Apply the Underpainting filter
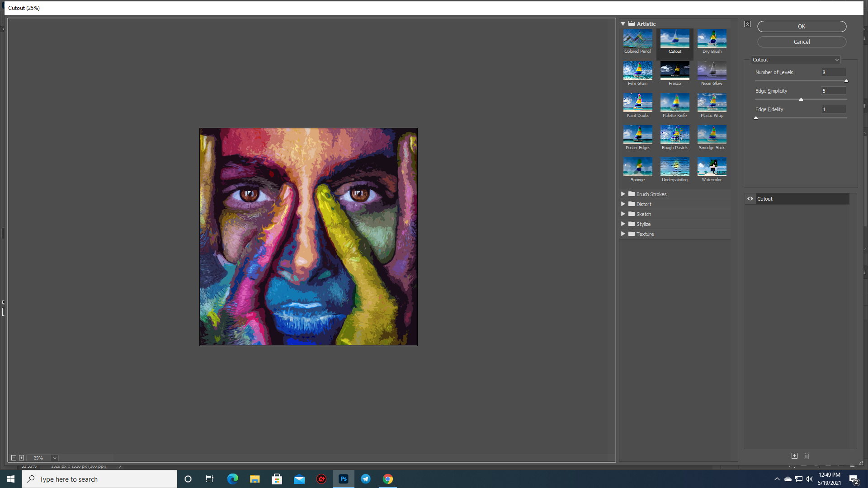The width and height of the screenshot is (868, 488). pos(675,170)
